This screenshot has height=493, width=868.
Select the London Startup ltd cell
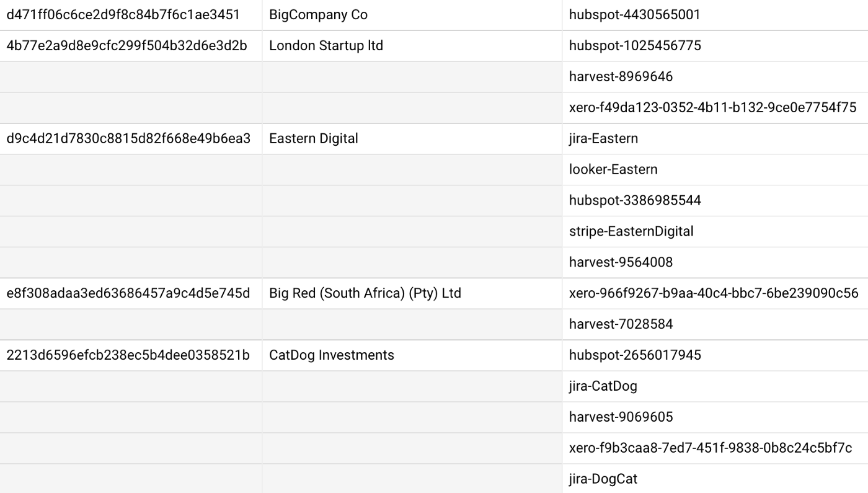(x=326, y=46)
